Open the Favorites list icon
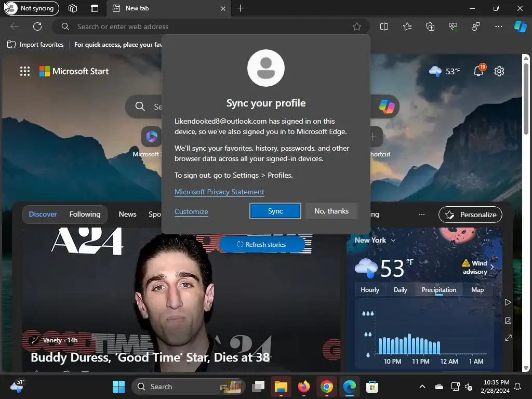Image resolution: width=532 pixels, height=399 pixels. point(407,26)
